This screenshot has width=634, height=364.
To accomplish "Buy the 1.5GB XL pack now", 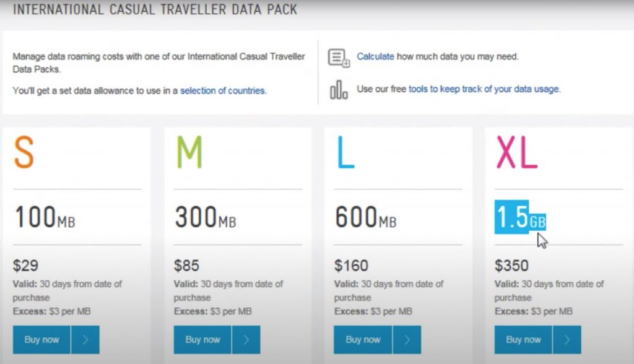I will pos(523,339).
